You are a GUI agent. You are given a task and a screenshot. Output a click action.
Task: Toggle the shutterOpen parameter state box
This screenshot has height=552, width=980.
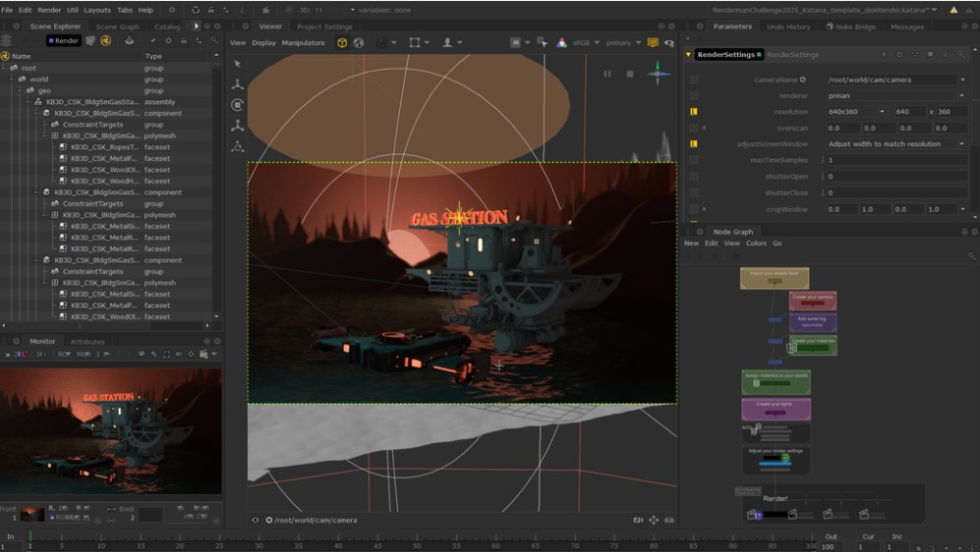(693, 177)
